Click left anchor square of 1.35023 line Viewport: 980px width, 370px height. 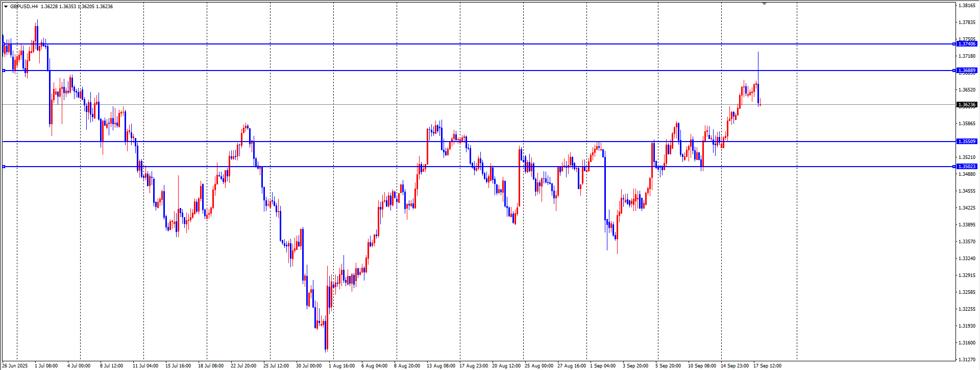[4, 167]
